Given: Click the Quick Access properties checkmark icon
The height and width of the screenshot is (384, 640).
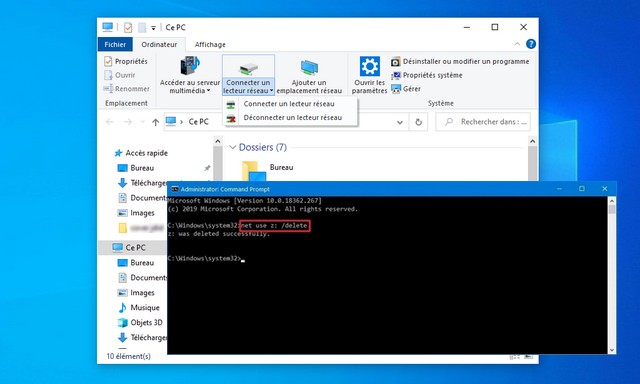Looking at the screenshot, I should coord(128,27).
